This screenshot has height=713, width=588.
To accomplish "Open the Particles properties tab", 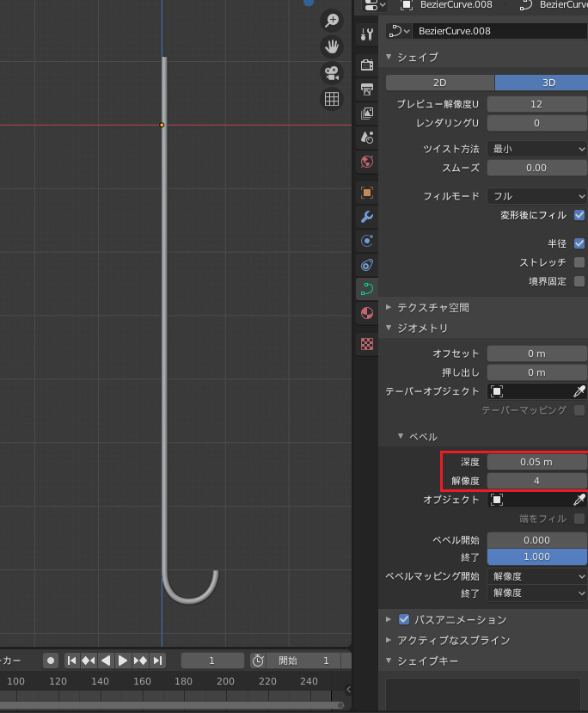I will 367,241.
